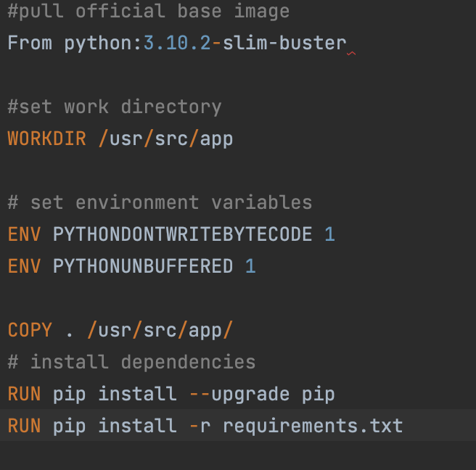Click the '--upgrade' flag in the pip command

[x=239, y=395]
